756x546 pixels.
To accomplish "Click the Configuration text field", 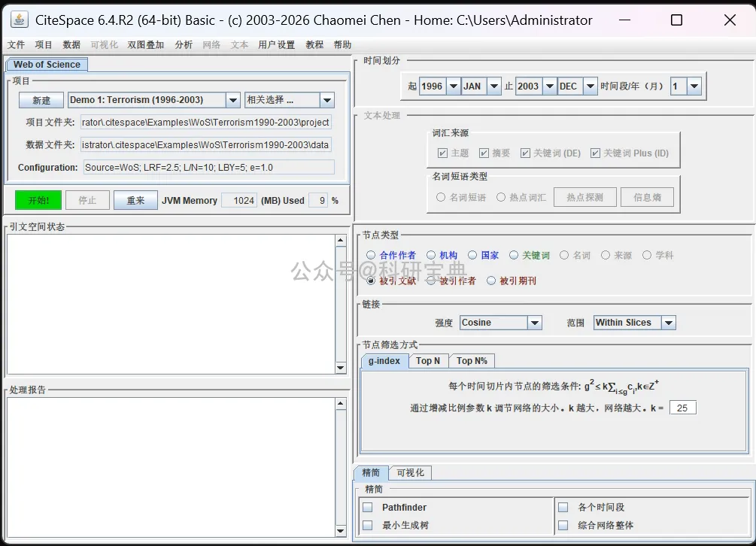I will [x=209, y=167].
